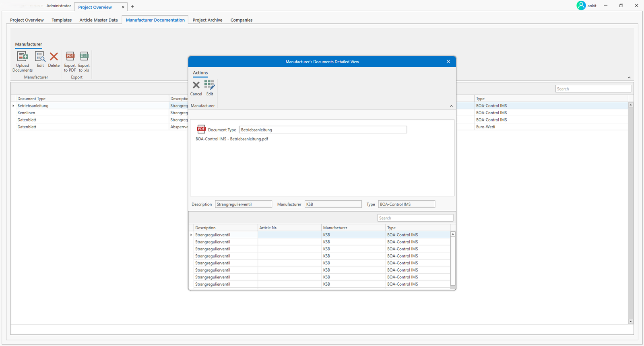Image resolution: width=644 pixels, height=346 pixels.
Task: Click the dialog's Search field
Action: [x=415, y=218]
